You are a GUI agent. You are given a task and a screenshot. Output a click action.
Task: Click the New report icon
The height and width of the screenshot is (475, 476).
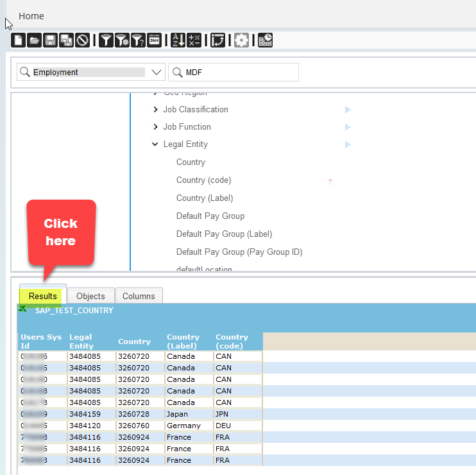click(18, 40)
